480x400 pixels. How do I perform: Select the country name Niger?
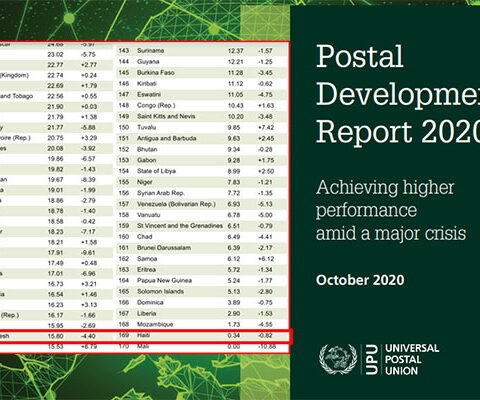pyautogui.click(x=145, y=182)
